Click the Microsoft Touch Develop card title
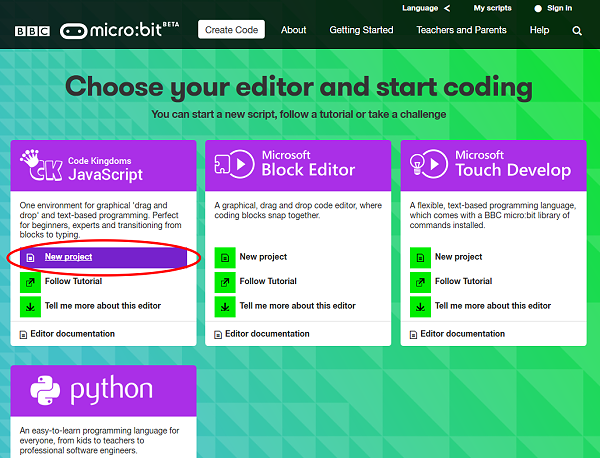The height and width of the screenshot is (458, 600). point(513,164)
